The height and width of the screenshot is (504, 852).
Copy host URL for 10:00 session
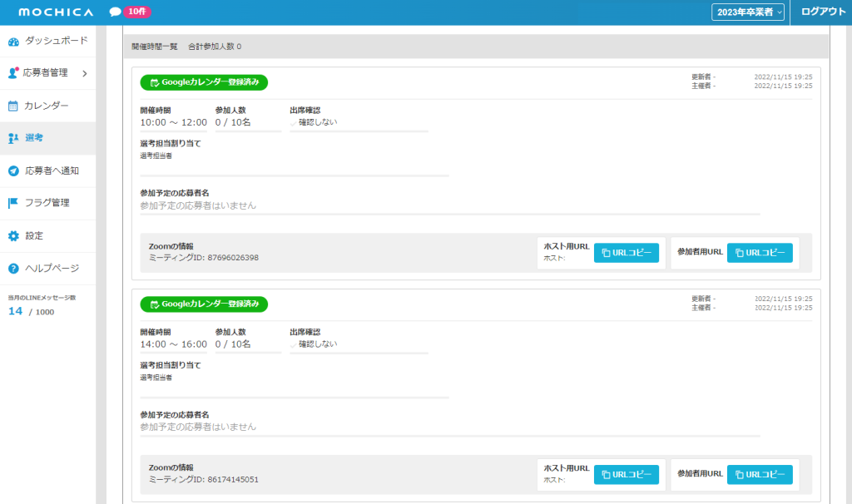[626, 253]
